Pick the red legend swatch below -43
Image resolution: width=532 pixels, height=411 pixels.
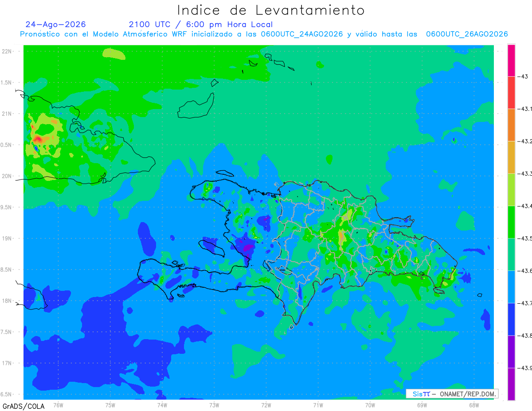511,93
